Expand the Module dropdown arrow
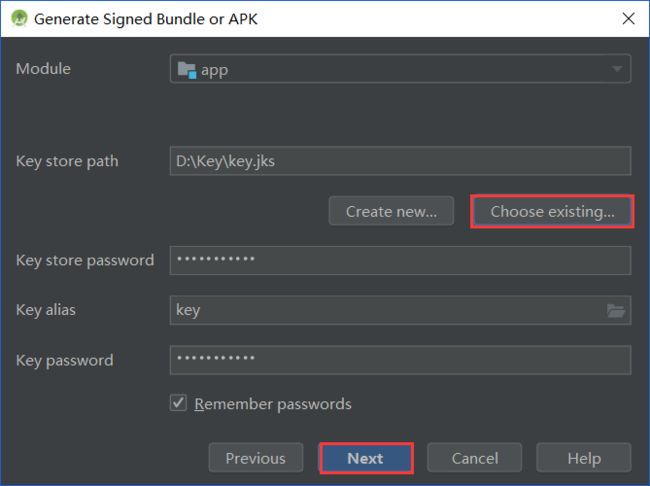The image size is (650, 486). tap(617, 69)
